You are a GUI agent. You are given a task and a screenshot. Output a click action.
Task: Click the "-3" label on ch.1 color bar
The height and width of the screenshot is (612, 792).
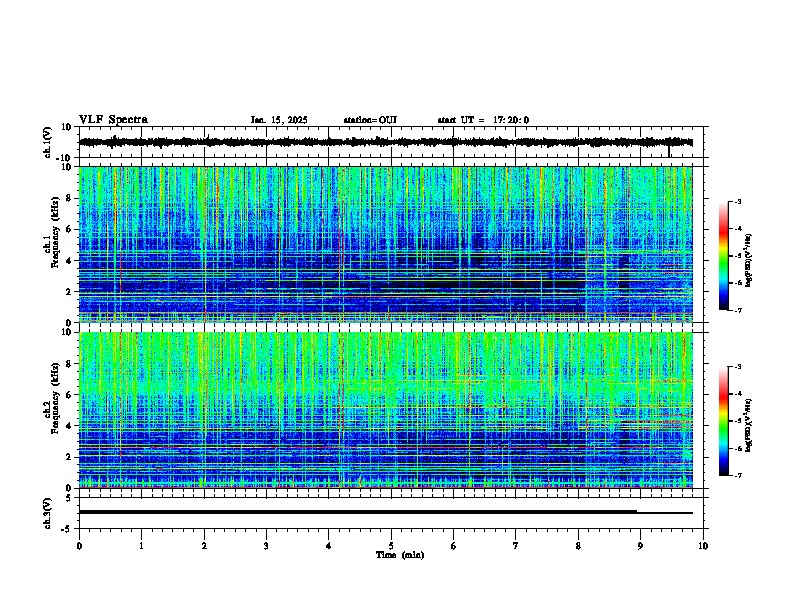738,201
